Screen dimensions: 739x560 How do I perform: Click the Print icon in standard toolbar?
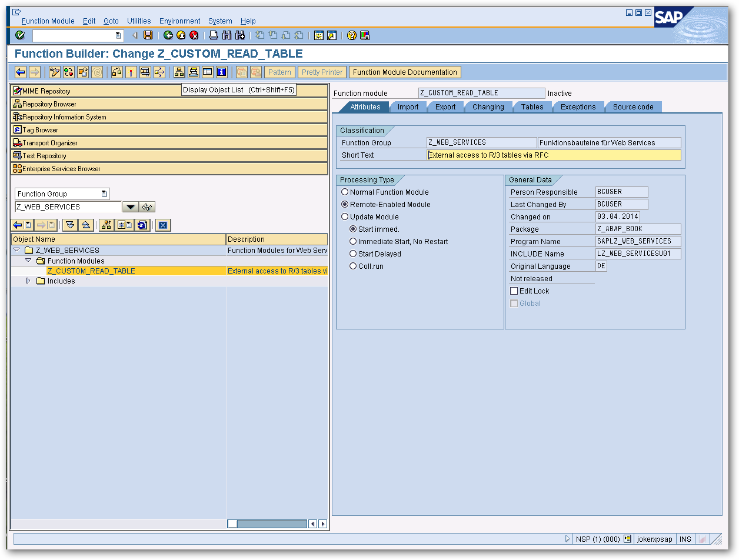[x=214, y=35]
